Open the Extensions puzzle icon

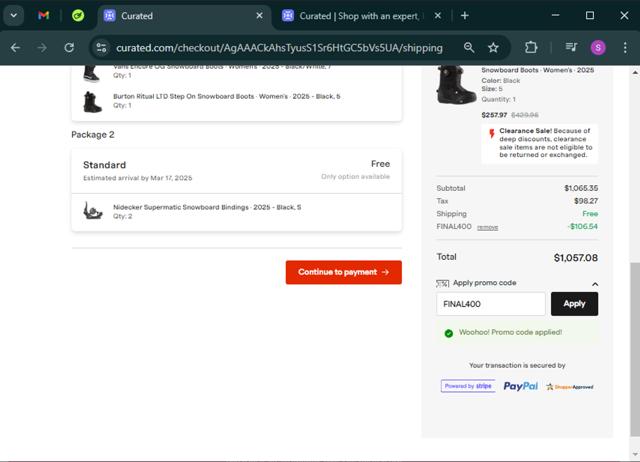(531, 48)
